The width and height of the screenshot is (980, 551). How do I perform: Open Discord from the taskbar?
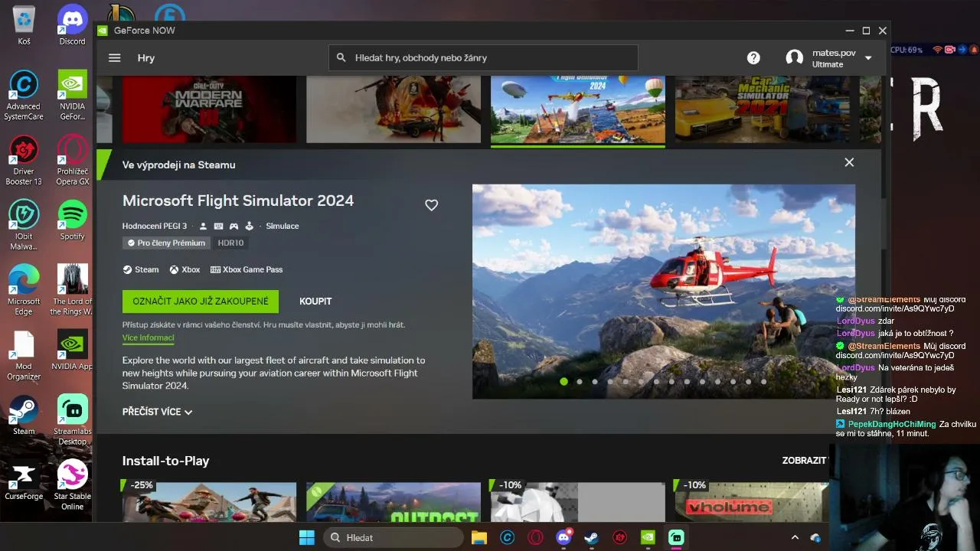coord(564,537)
